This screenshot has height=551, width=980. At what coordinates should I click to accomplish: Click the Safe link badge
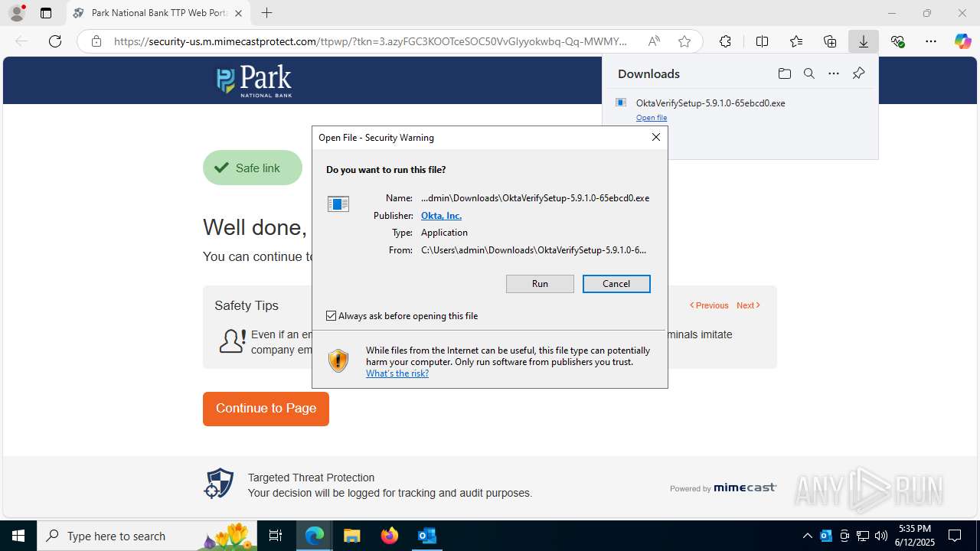pos(253,168)
